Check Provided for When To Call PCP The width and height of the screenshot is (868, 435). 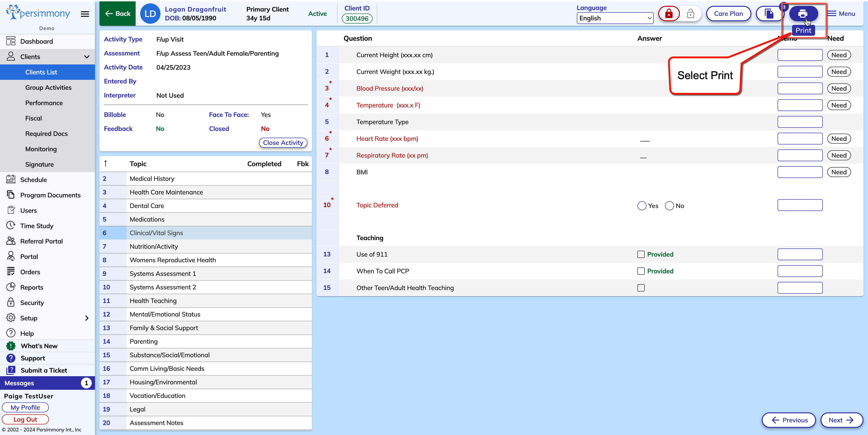(641, 271)
